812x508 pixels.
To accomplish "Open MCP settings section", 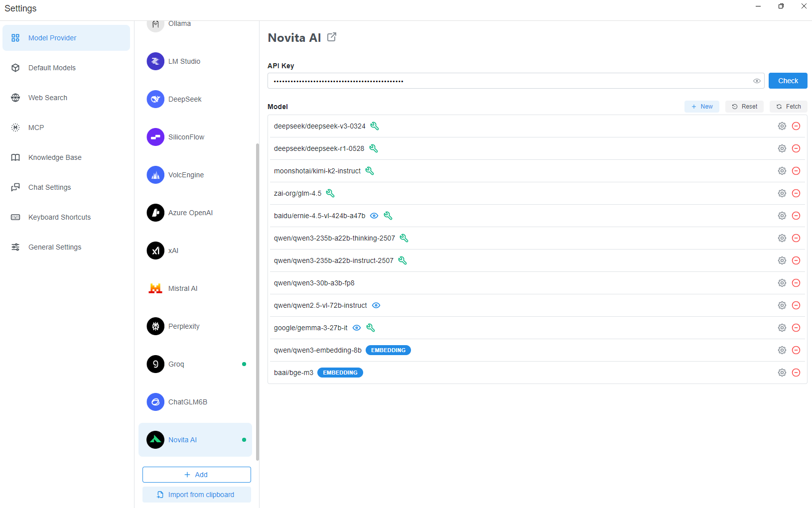I will pos(66,127).
